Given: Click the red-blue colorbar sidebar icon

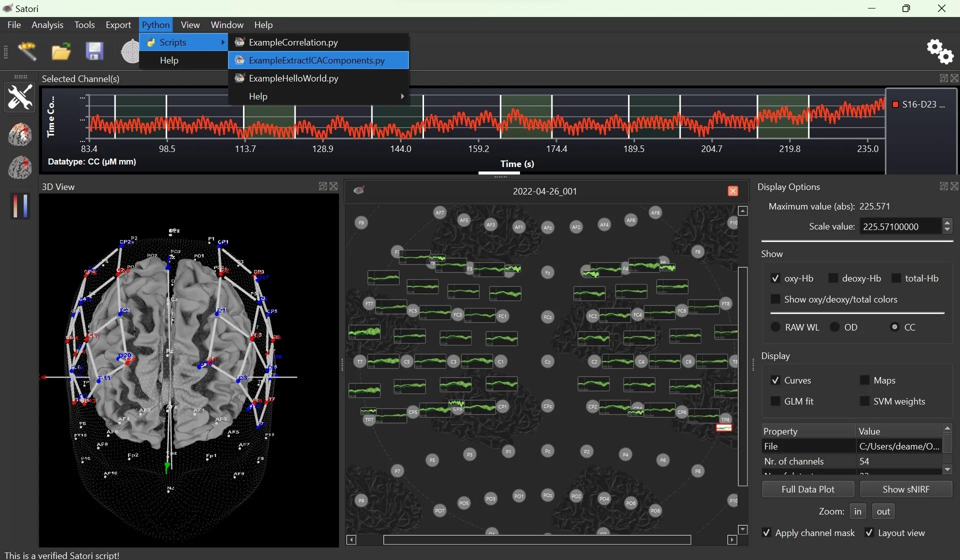Looking at the screenshot, I should [20, 206].
